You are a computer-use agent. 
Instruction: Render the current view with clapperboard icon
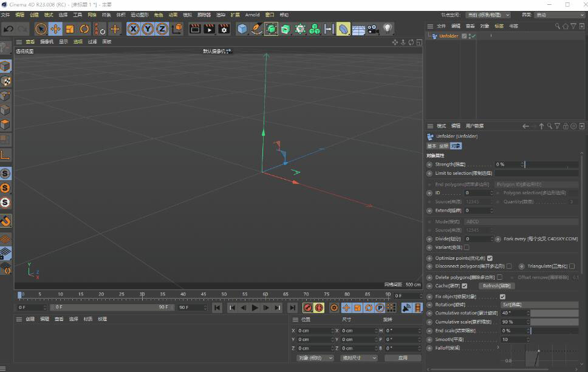(x=195, y=29)
